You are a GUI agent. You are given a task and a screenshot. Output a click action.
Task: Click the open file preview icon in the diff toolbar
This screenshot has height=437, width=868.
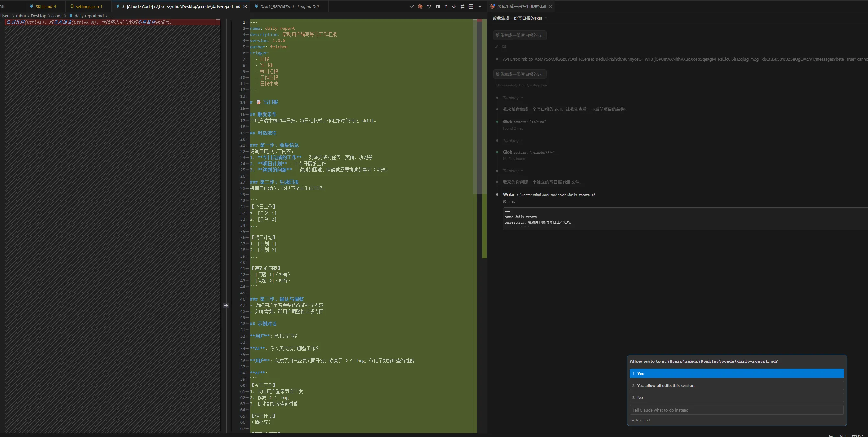437,6
